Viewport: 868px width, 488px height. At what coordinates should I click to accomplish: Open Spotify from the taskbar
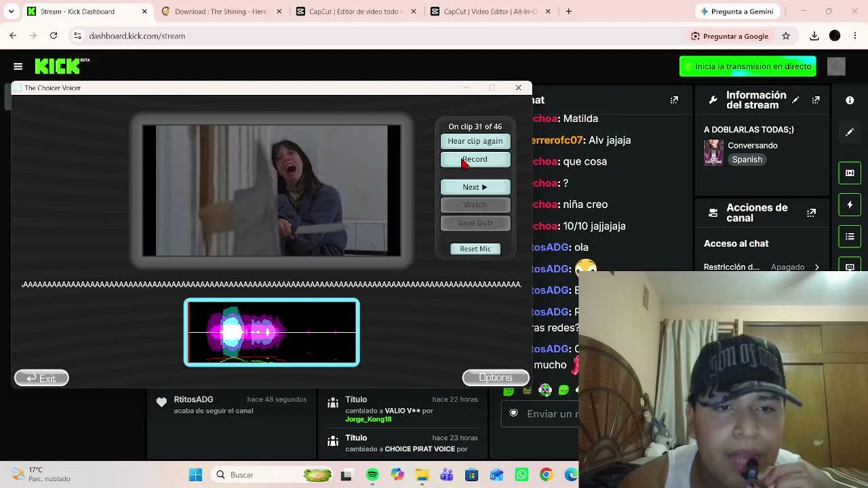click(x=372, y=475)
